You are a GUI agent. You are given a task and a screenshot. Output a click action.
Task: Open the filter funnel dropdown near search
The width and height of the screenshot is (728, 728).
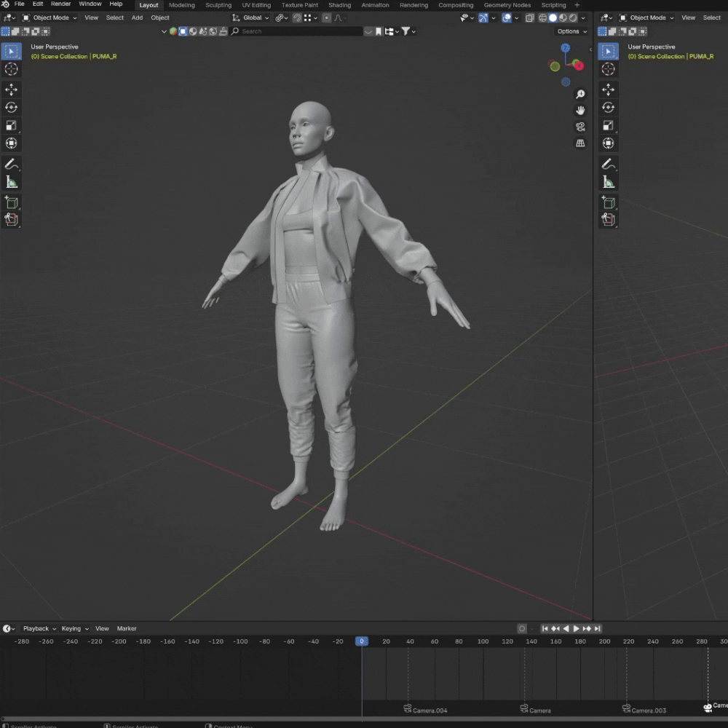click(408, 31)
